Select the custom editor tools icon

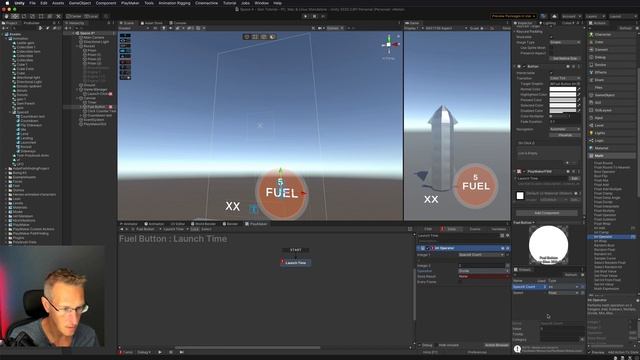click(58, 16)
